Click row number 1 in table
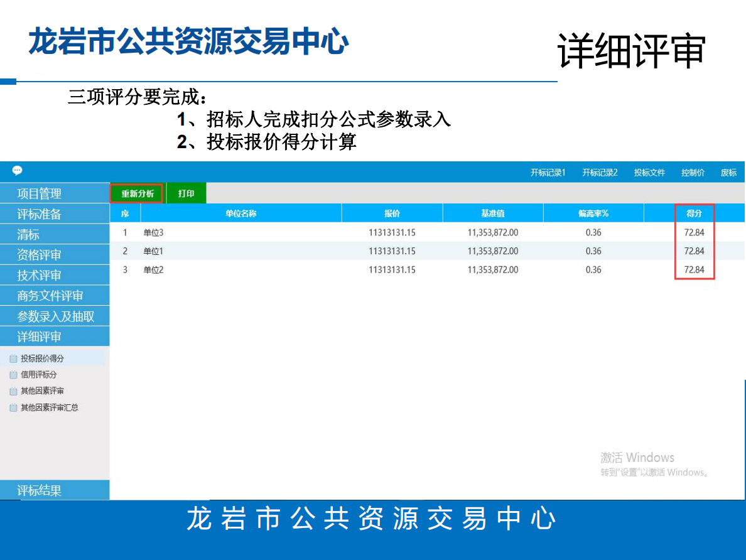746x560 pixels. click(125, 233)
